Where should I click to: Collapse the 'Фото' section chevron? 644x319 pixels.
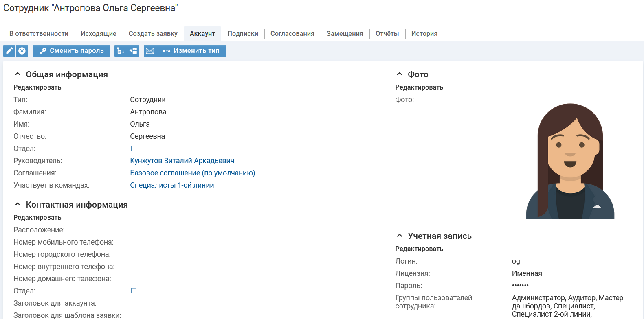[400, 74]
